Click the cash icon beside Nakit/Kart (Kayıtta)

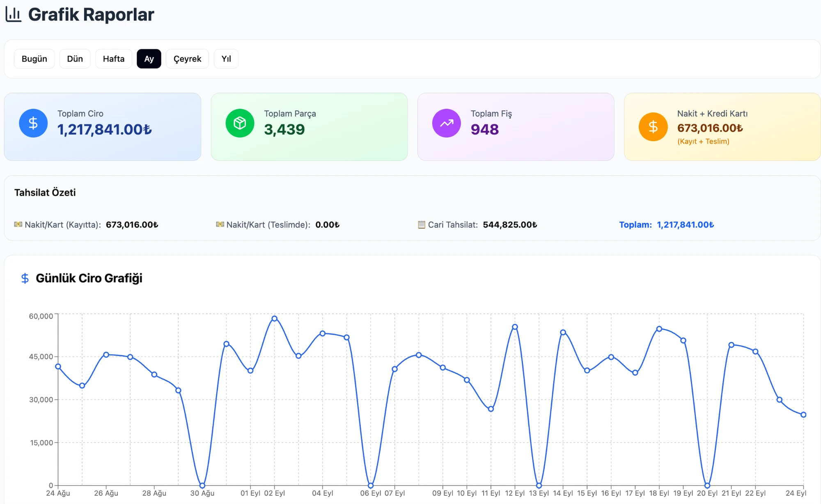(x=18, y=224)
